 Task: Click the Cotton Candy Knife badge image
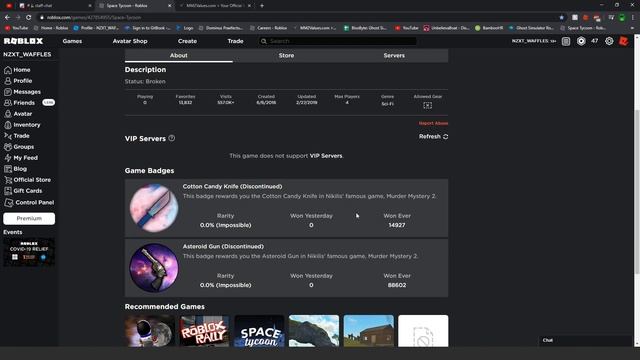pyautogui.click(x=154, y=208)
